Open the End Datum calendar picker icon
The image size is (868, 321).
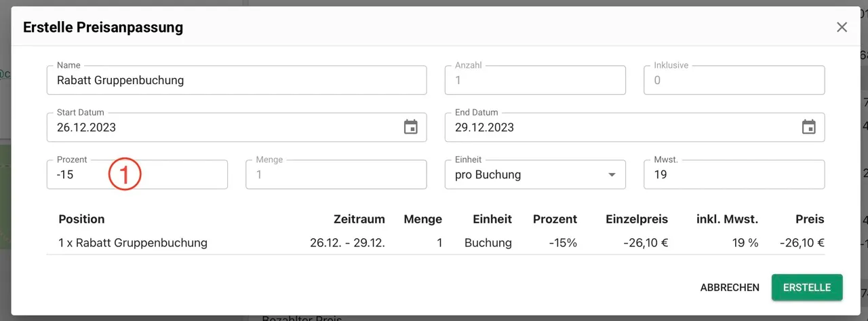tap(809, 127)
